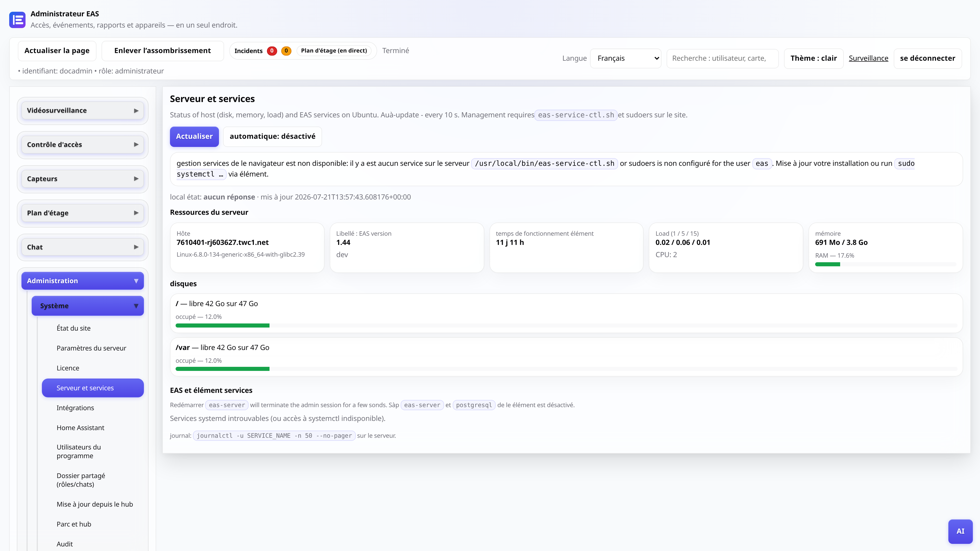Expand the Plan d'étage sidebar section
The height and width of the screenshot is (551, 980).
[x=82, y=213]
